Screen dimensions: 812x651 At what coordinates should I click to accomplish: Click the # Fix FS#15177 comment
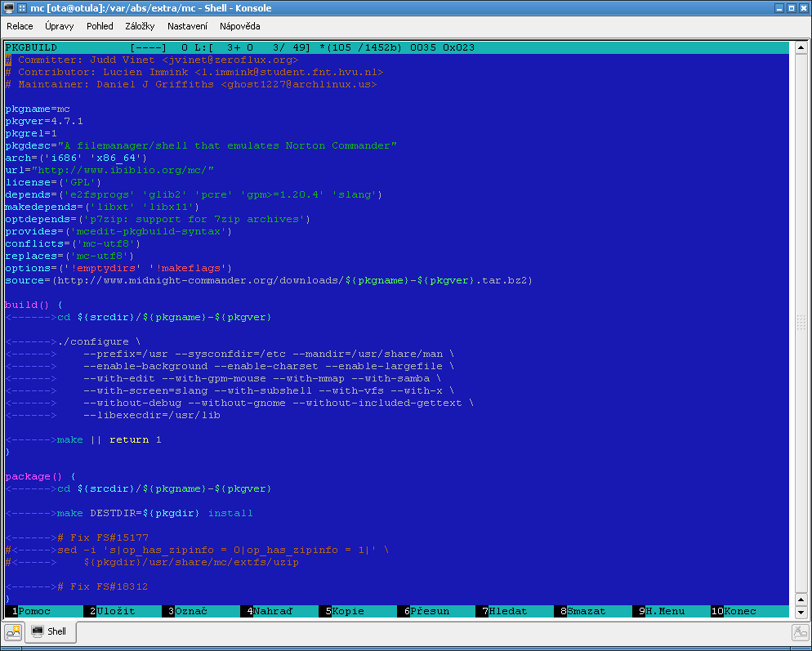pos(103,537)
